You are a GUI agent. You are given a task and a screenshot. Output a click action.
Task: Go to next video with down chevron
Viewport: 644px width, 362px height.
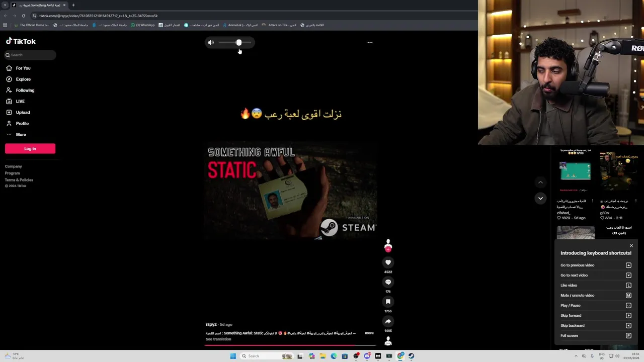click(540, 199)
